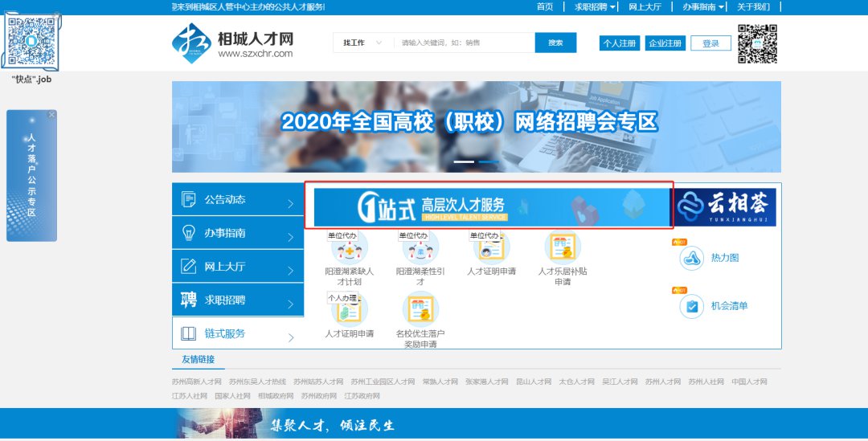Go to 首页 in top navigation
This screenshot has height=441, width=868.
click(545, 6)
